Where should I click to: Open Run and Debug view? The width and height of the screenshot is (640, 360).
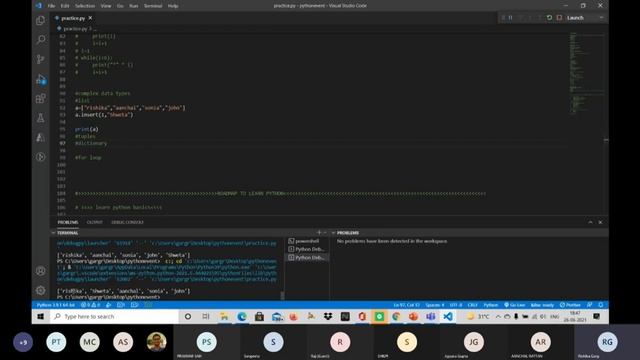tap(40, 79)
